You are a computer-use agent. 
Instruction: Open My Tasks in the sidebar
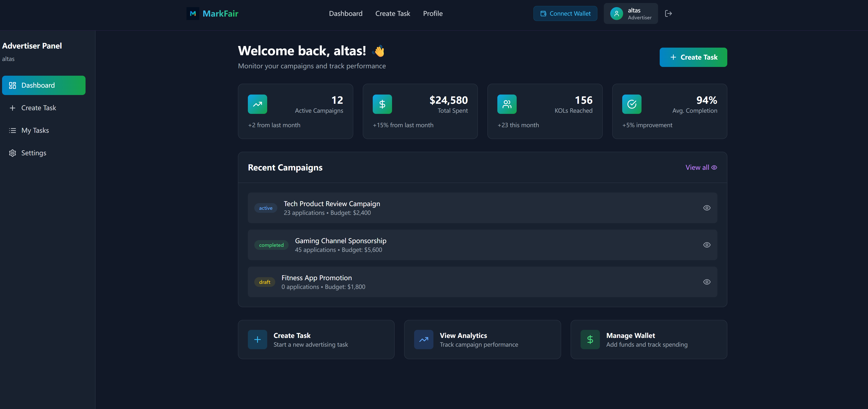click(x=35, y=130)
